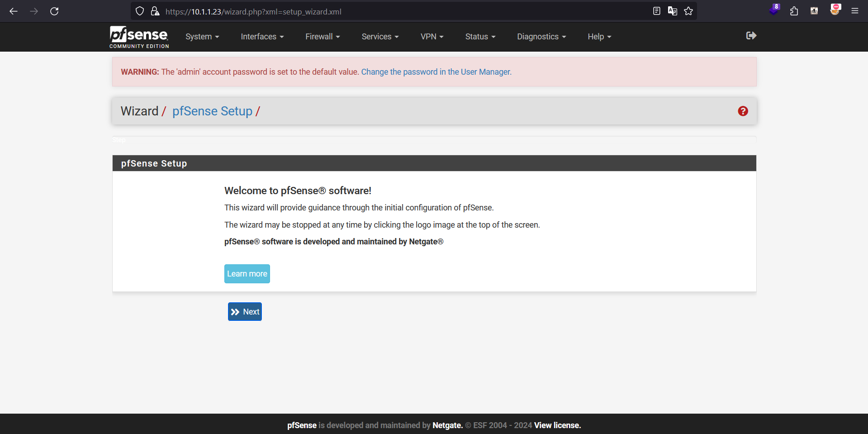Click the Learn more button
This screenshot has height=434, width=868.
point(247,274)
